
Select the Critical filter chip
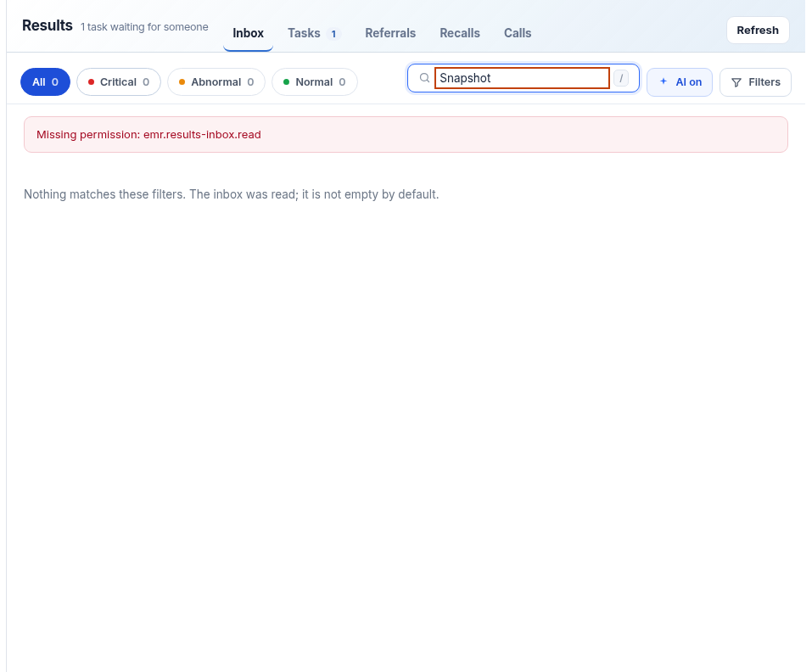click(x=119, y=81)
